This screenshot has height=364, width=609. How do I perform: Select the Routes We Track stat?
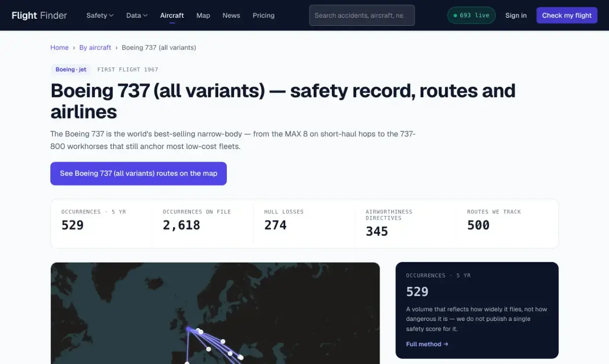(507, 224)
